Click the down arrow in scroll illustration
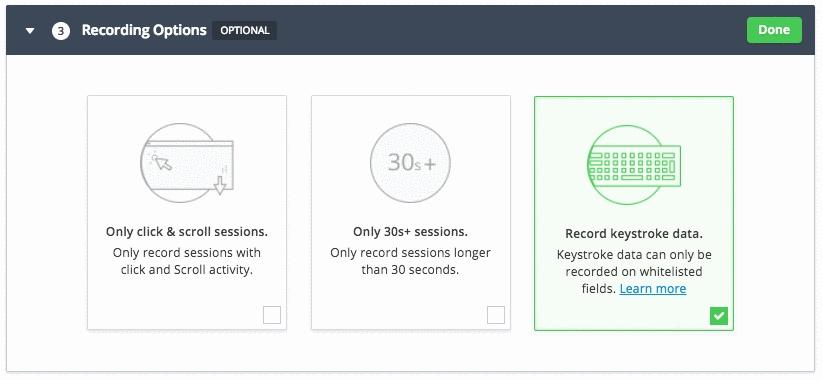The width and height of the screenshot is (822, 380). 220,184
